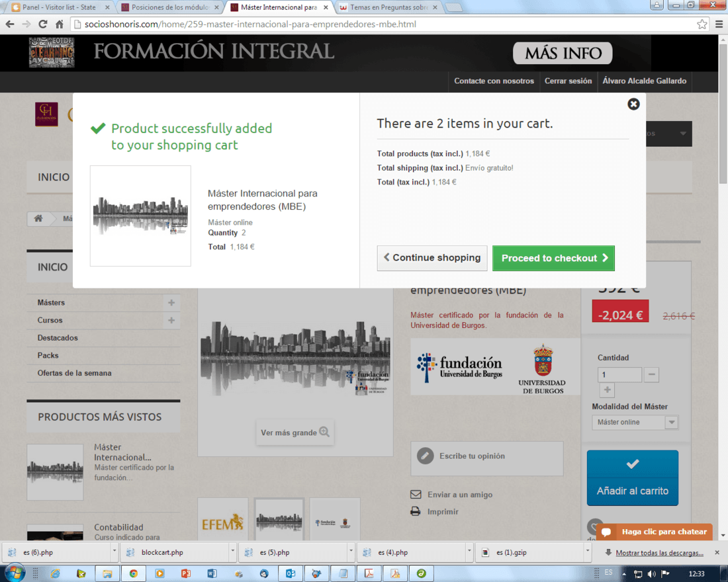Open PowerPoint from taskbar

coord(186,573)
